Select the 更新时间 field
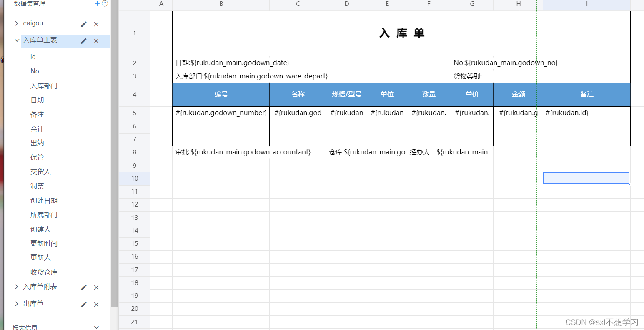Image resolution: width=644 pixels, height=330 pixels. click(x=44, y=243)
